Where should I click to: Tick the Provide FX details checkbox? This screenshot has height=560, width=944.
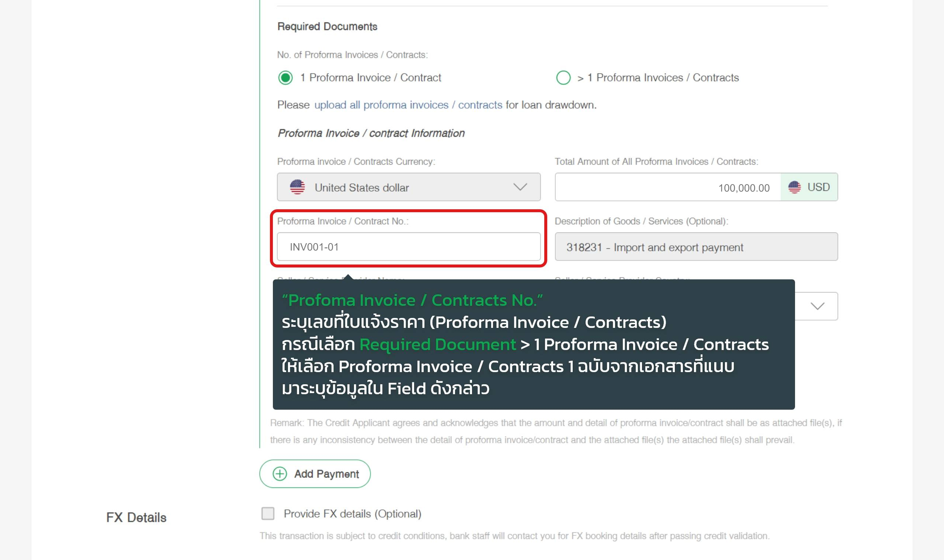[x=268, y=513]
